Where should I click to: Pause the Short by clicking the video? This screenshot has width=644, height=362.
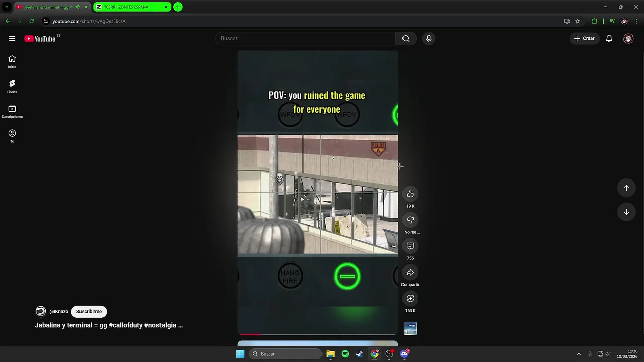coord(317,193)
